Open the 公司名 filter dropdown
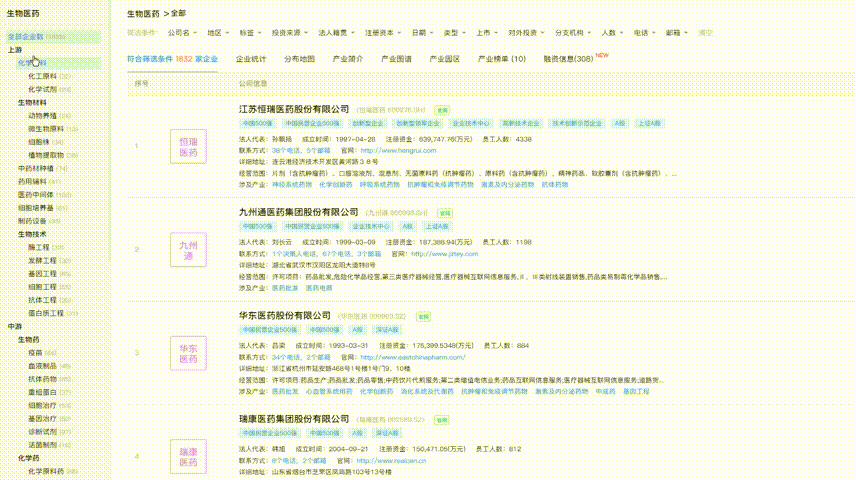This screenshot has width=856, height=480. point(181,33)
